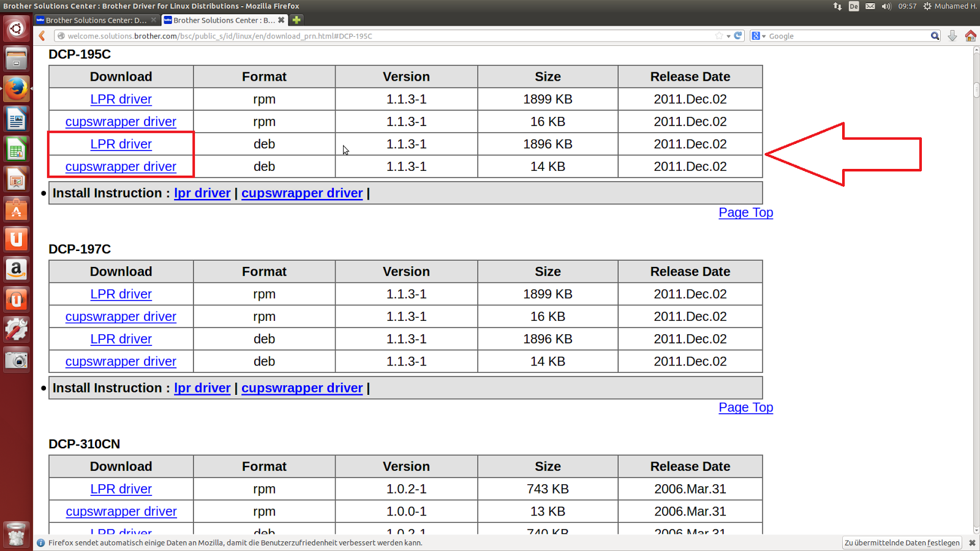The image size is (980, 551).
Task: Close the active Brother Solutions Center tab
Action: pos(281,20)
